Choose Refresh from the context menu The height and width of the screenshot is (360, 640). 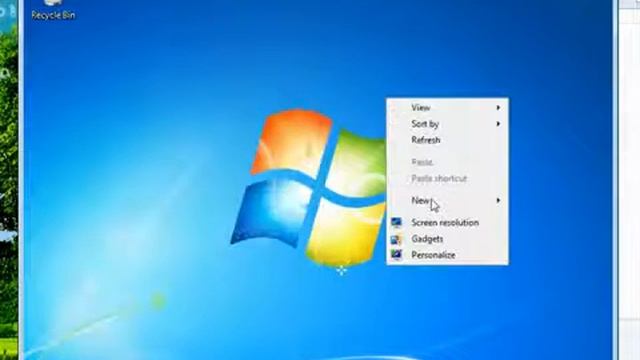click(x=447, y=140)
